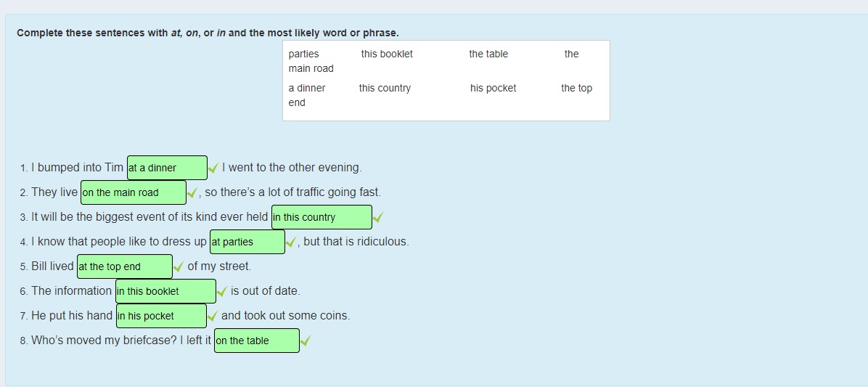Click the 'on the table' answer field
Image resolution: width=868 pixels, height=387 pixels.
[256, 341]
